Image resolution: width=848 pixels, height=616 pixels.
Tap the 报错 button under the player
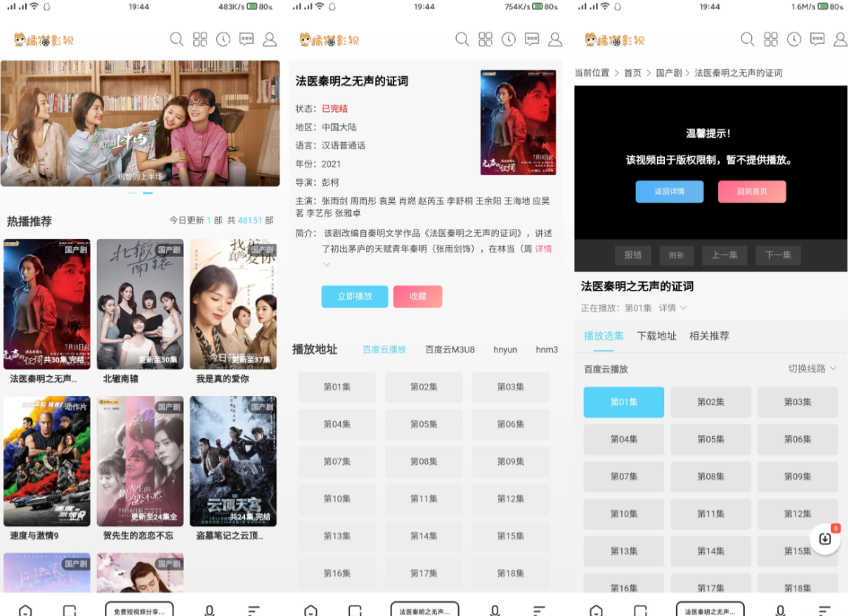[x=632, y=255]
